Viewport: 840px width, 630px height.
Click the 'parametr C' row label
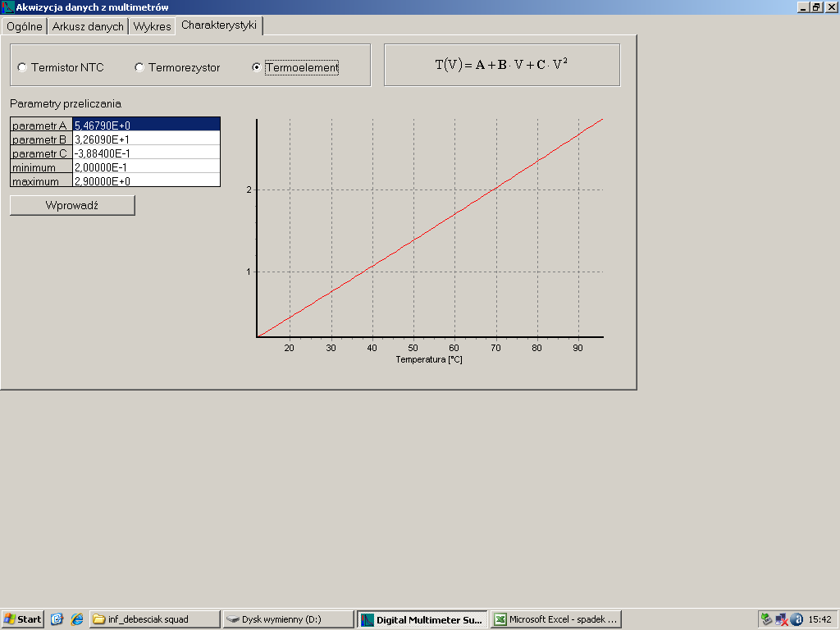41,153
